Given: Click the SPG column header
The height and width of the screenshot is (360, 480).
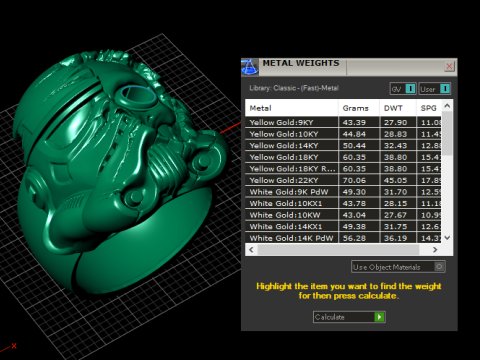Looking at the screenshot, I should click(x=429, y=108).
